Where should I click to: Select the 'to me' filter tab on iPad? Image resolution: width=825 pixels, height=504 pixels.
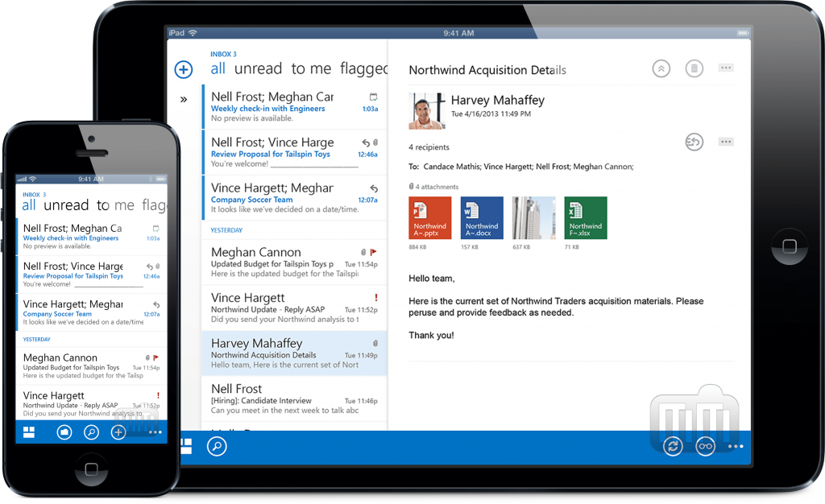(x=311, y=68)
